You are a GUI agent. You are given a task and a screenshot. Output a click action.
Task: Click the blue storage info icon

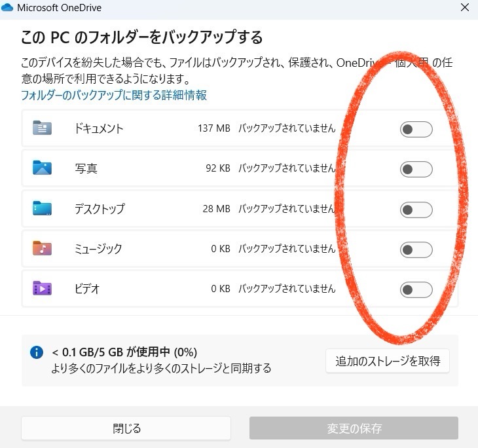(37, 353)
